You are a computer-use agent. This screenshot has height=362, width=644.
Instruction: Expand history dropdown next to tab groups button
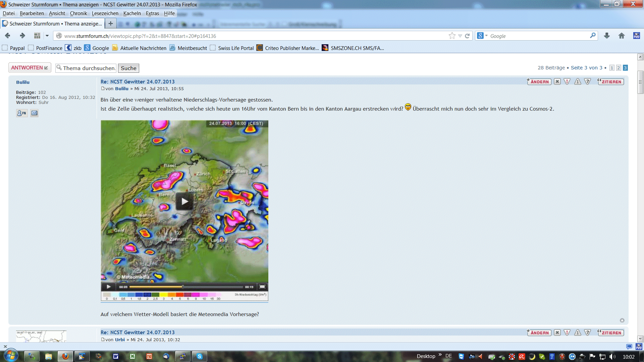coord(47,36)
